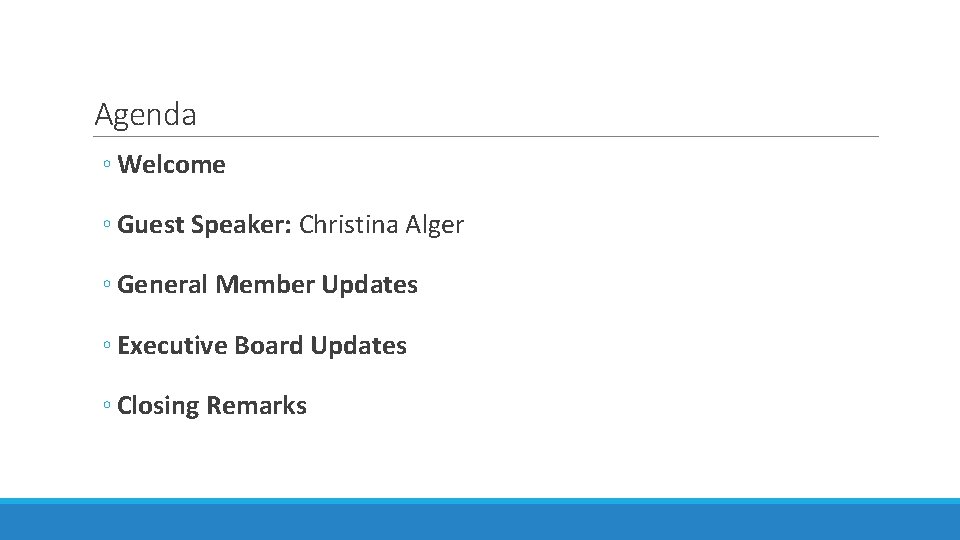Screen dimensions: 960x540
Task: Click the bullet beside Closing Remarks
Action: pyautogui.click(x=107, y=405)
